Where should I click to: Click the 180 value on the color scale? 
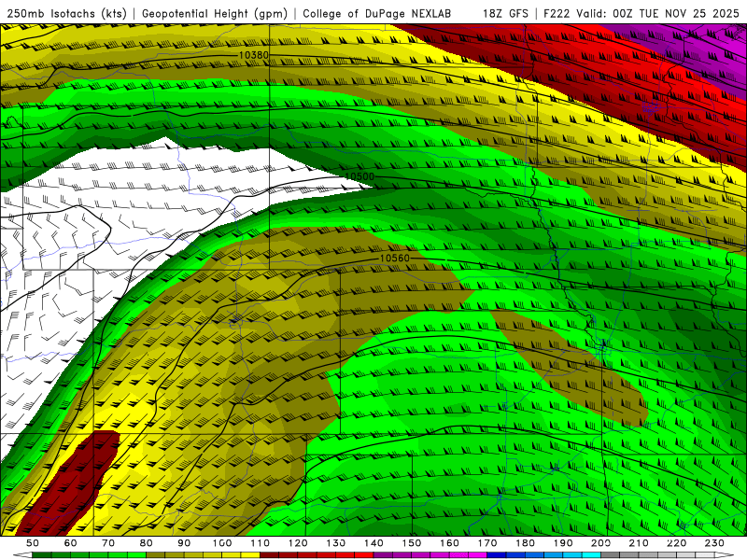(526, 543)
